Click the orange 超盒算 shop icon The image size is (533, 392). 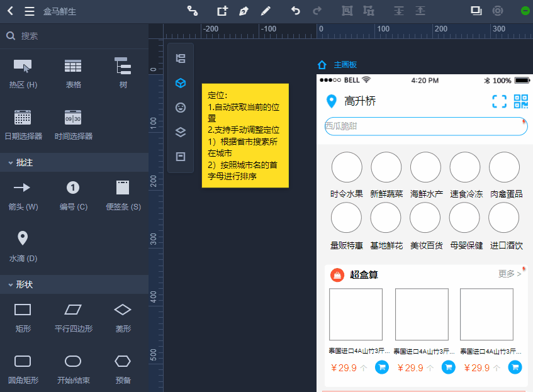pos(337,275)
